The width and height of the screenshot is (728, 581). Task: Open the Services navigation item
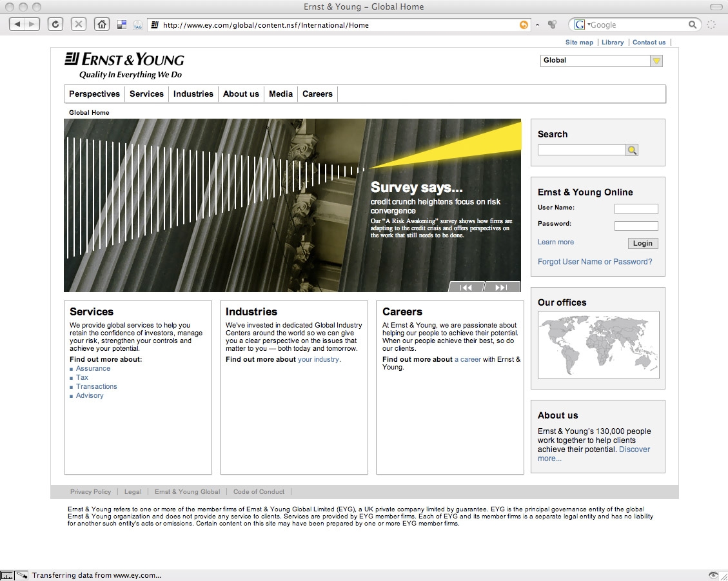[147, 94]
